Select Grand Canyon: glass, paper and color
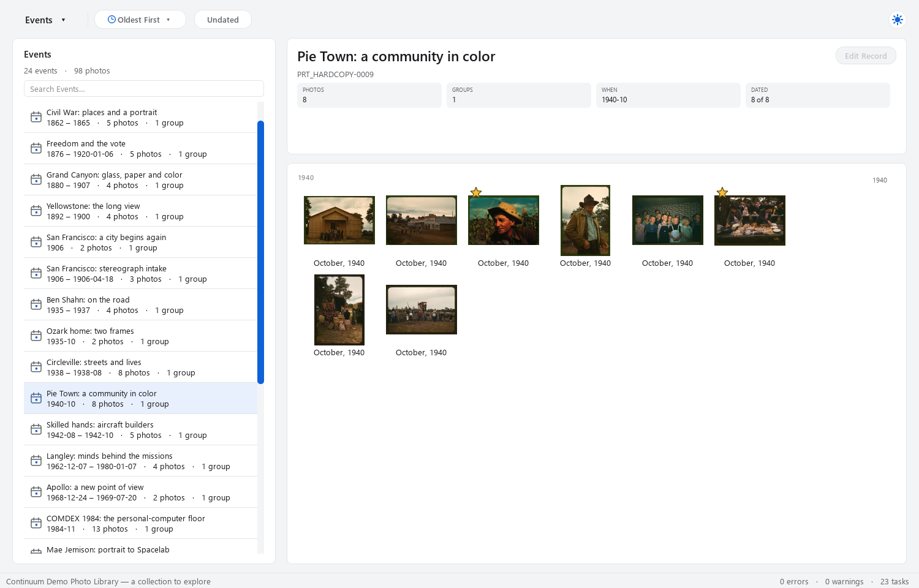 (x=140, y=180)
